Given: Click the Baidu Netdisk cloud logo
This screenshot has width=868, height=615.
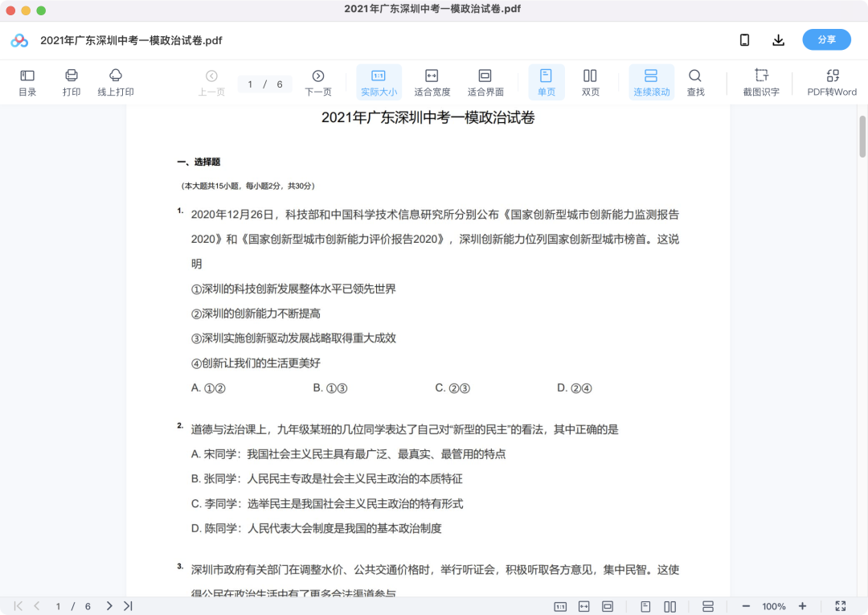Looking at the screenshot, I should pyautogui.click(x=19, y=40).
